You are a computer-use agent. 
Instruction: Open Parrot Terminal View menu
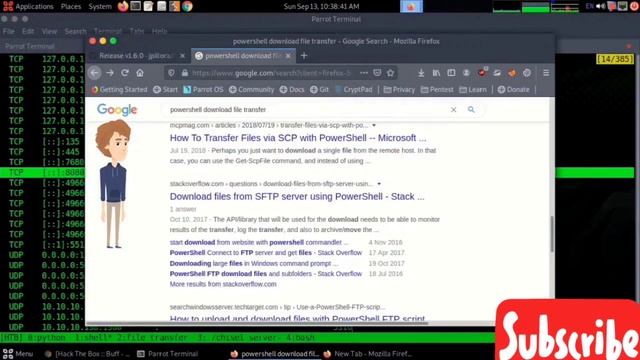pyautogui.click(x=49, y=31)
